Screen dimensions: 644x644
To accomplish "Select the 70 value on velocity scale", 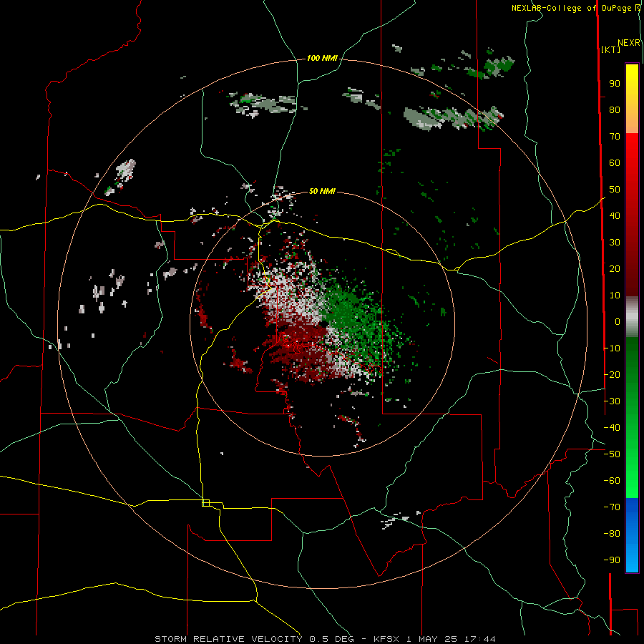I will (x=615, y=137).
